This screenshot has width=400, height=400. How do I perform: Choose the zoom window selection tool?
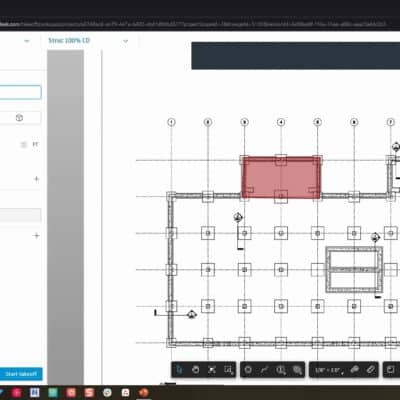click(228, 370)
